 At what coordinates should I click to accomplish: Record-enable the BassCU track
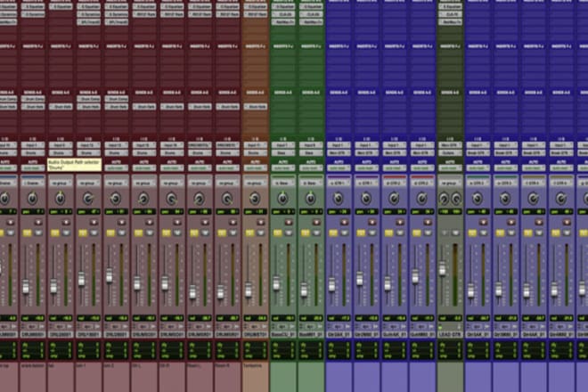tap(289, 223)
